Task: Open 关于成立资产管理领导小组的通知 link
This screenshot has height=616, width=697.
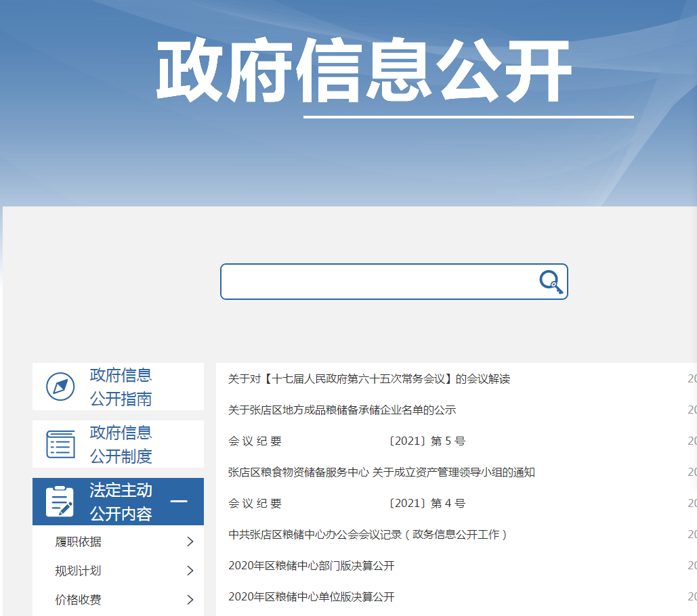Action: 381,472
